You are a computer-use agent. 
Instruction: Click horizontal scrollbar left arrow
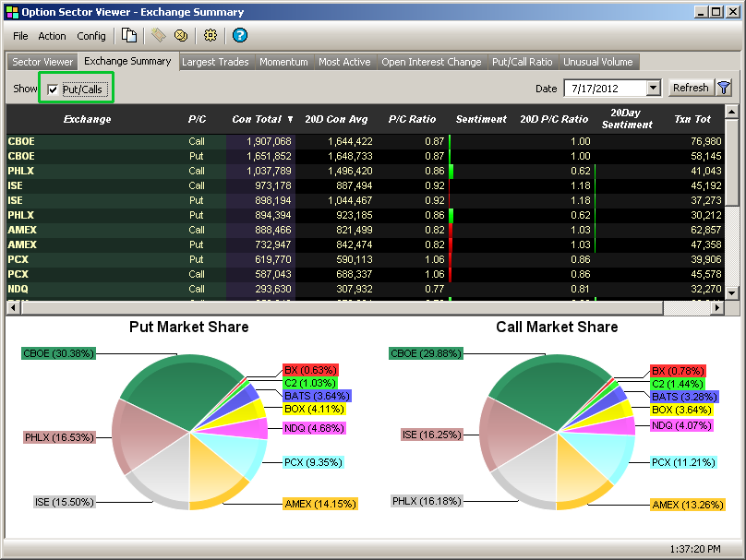click(13, 308)
